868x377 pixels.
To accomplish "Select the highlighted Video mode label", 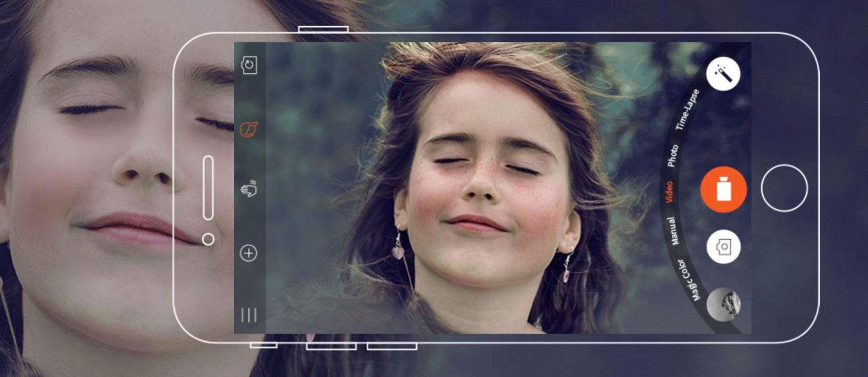I will 669,192.
